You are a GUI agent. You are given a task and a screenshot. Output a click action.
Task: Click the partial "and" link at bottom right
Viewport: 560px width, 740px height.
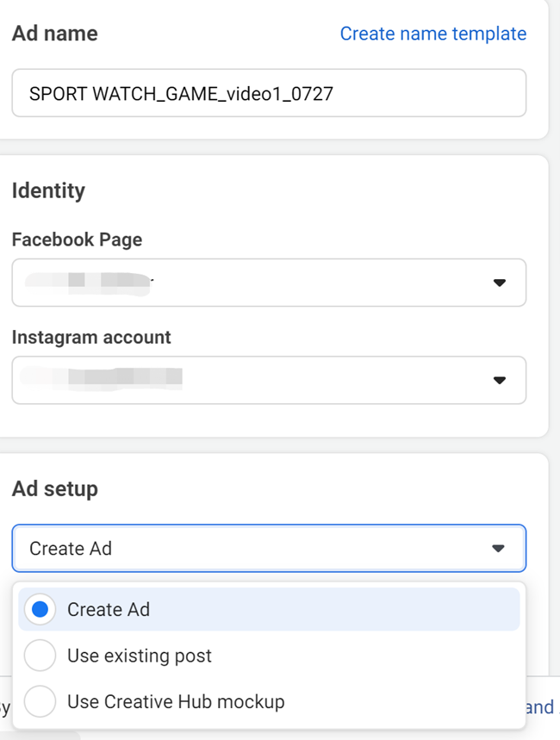tap(540, 707)
